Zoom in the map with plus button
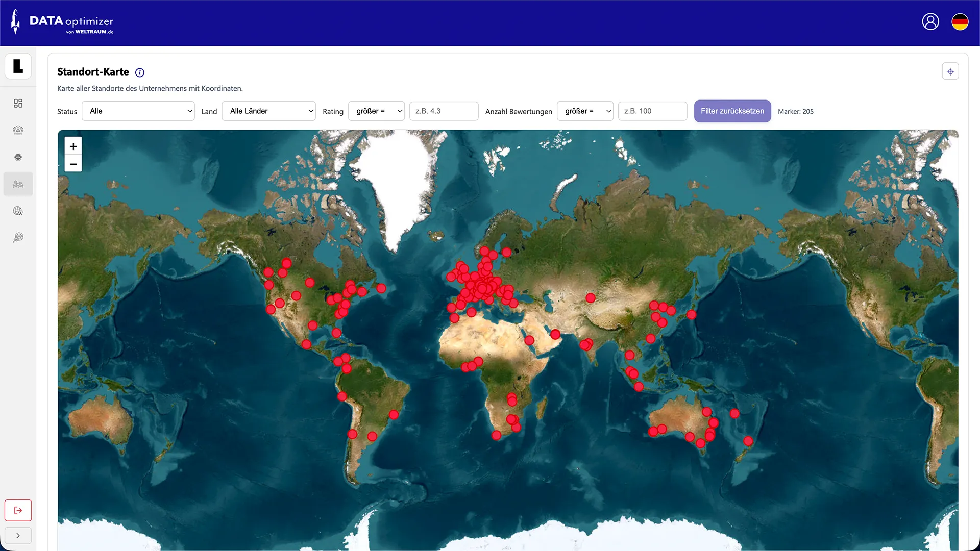The image size is (980, 551). coord(73,146)
